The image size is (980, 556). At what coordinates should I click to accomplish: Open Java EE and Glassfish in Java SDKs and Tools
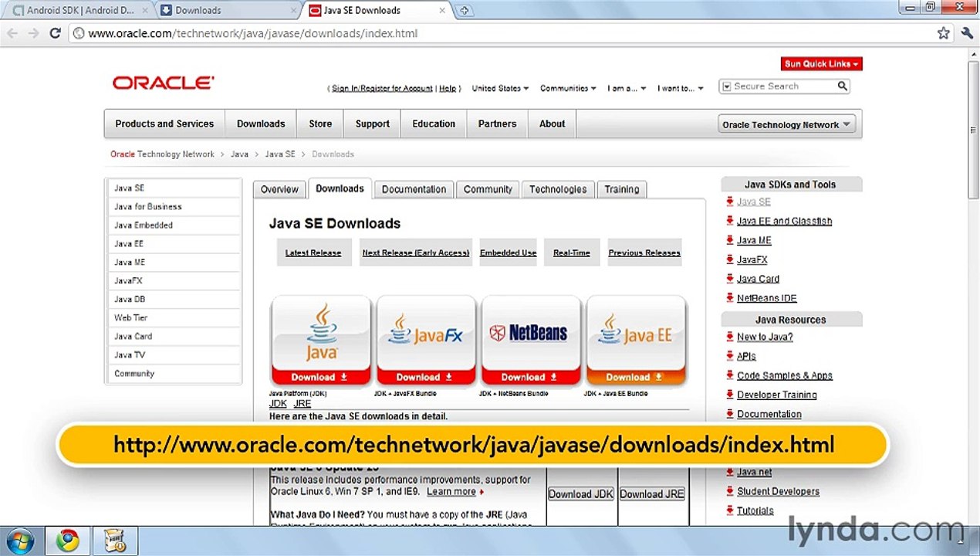click(x=784, y=221)
